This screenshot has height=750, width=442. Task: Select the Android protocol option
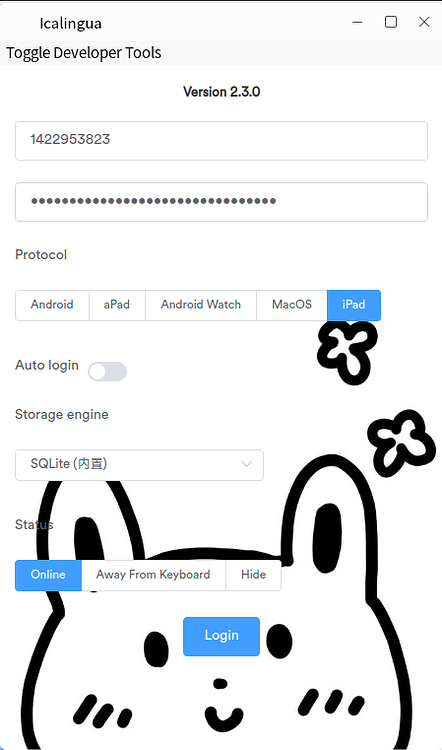pos(52,305)
